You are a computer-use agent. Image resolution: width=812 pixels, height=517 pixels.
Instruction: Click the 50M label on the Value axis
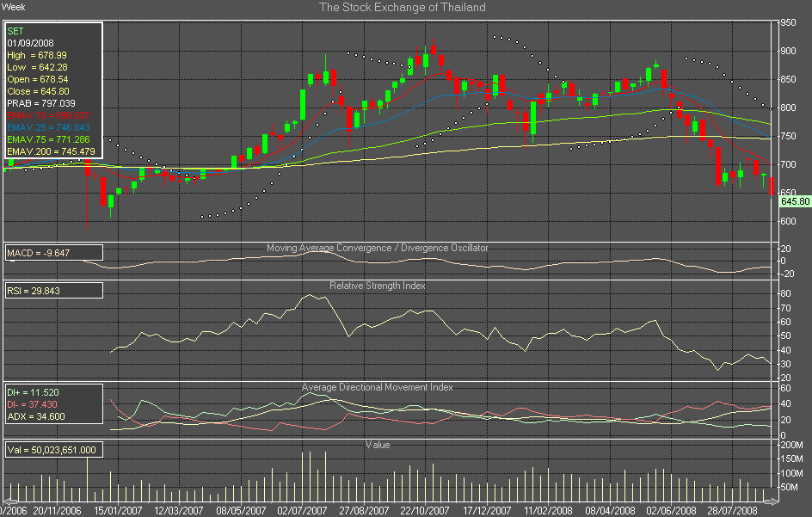(789, 487)
